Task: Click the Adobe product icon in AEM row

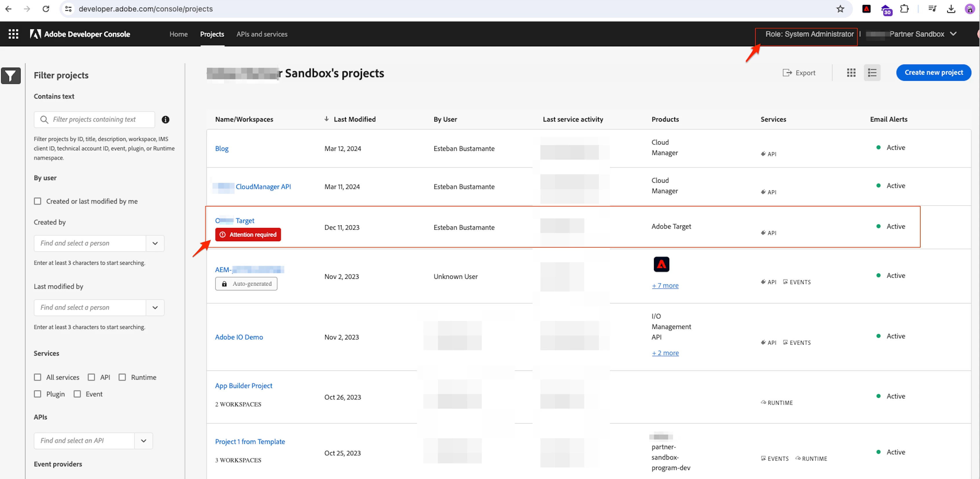Action: pyautogui.click(x=661, y=265)
